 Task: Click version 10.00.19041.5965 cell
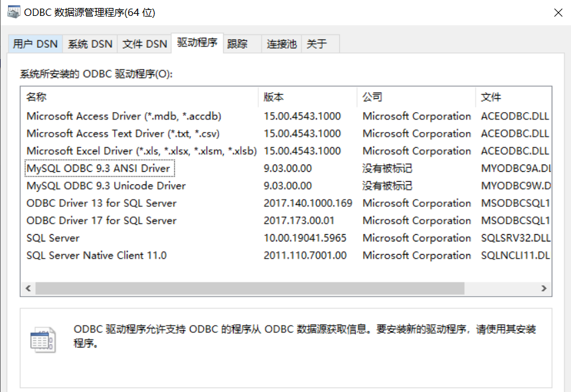(305, 238)
